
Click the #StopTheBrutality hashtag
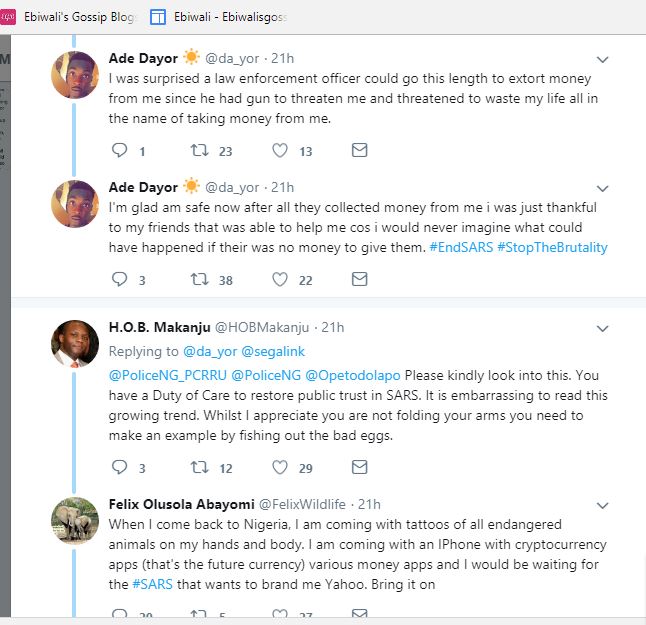(x=552, y=247)
